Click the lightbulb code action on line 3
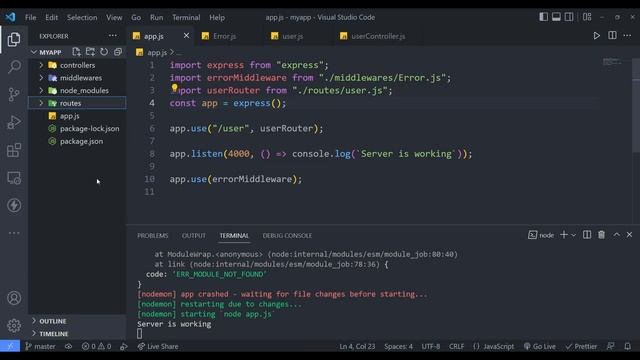This screenshot has height=360, width=640. click(x=174, y=87)
